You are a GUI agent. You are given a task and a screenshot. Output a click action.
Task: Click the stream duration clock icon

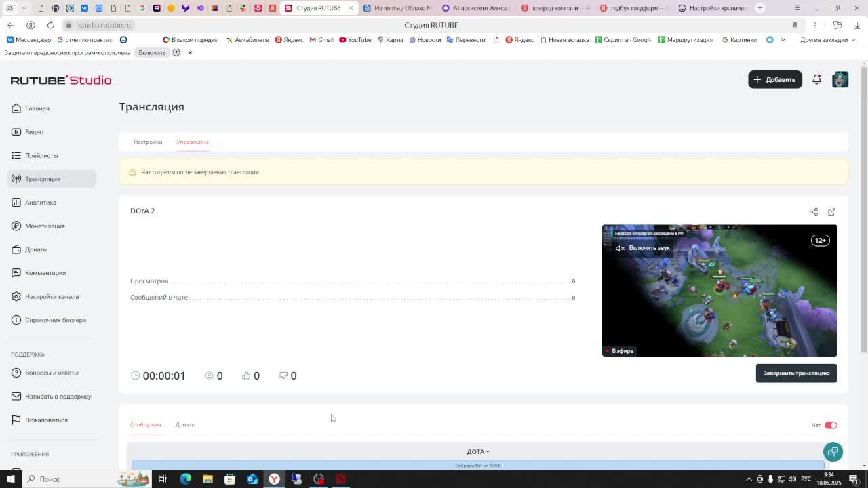[136, 375]
